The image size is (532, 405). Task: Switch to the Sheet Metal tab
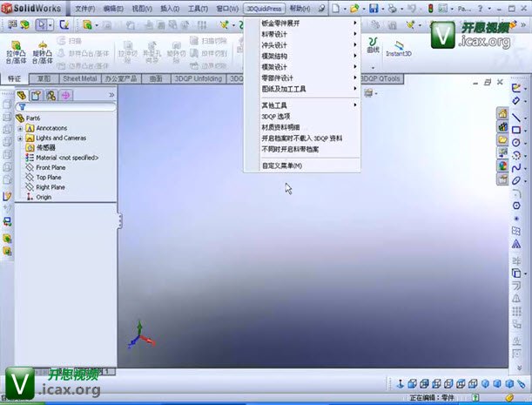80,78
